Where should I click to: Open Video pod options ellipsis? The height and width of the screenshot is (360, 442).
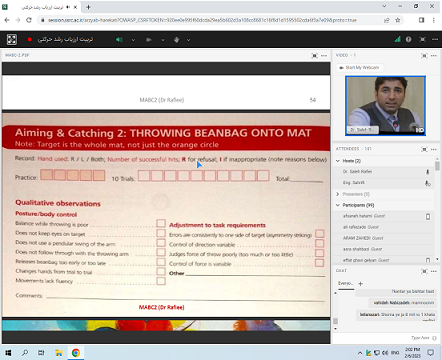pyautogui.click(x=434, y=56)
